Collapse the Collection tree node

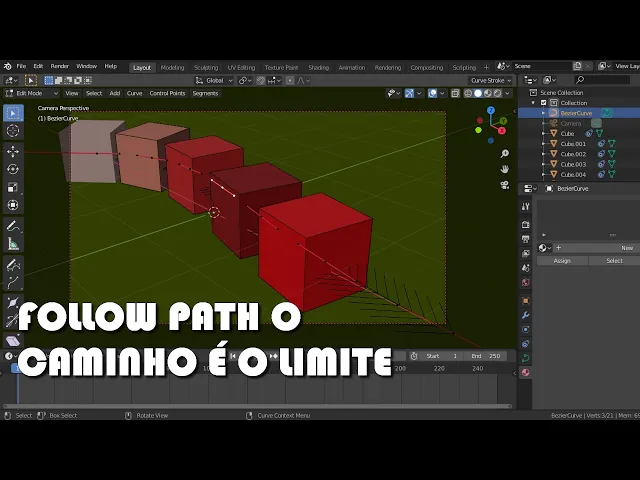[533, 103]
